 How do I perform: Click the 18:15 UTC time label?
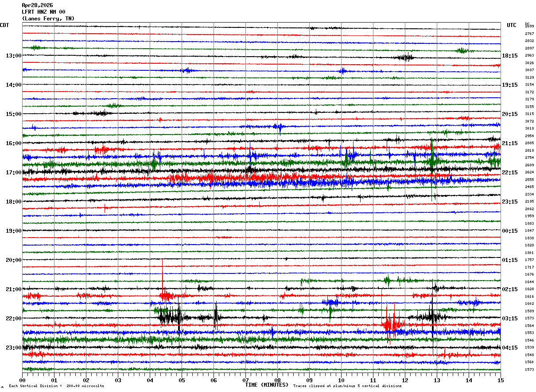click(510, 56)
